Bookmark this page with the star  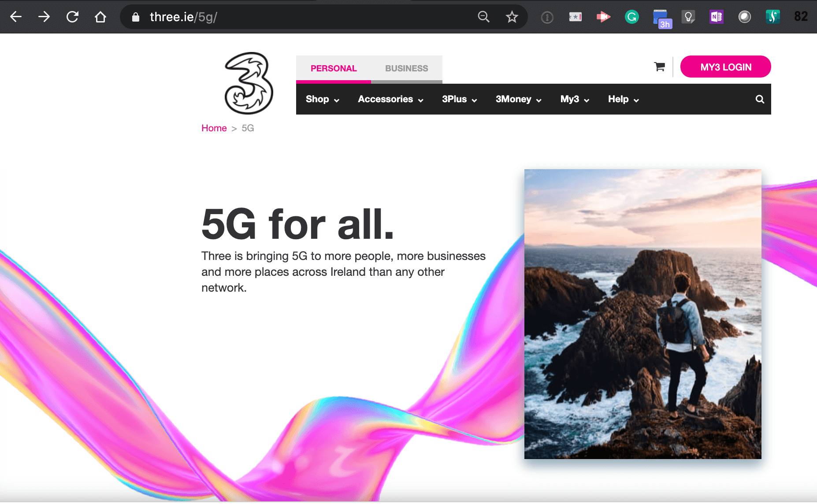pyautogui.click(x=512, y=17)
